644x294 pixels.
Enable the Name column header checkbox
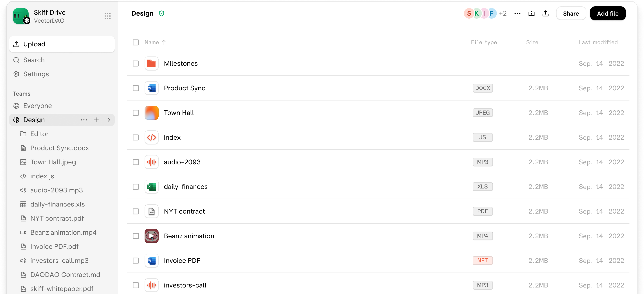(136, 42)
